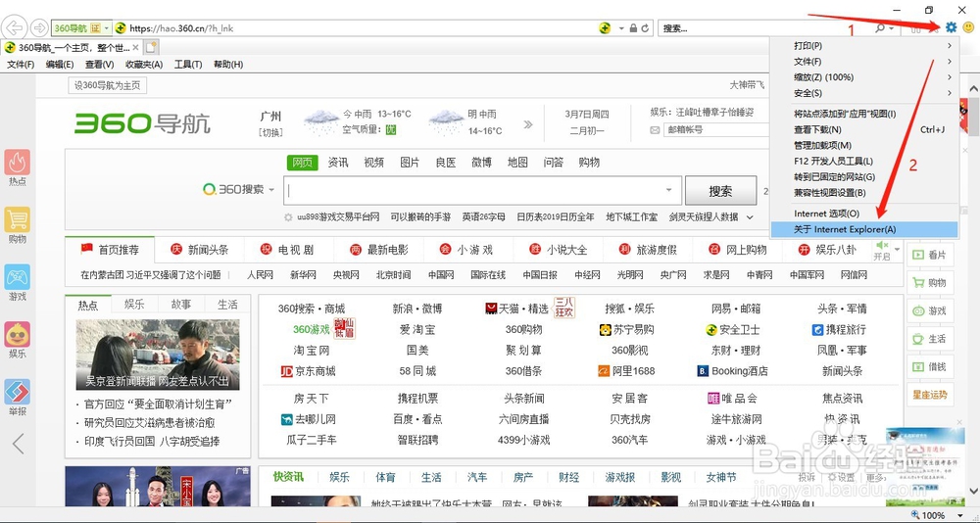Image resolution: width=980 pixels, height=523 pixels.
Task: Click the refresh icon in address bar
Action: (645, 28)
